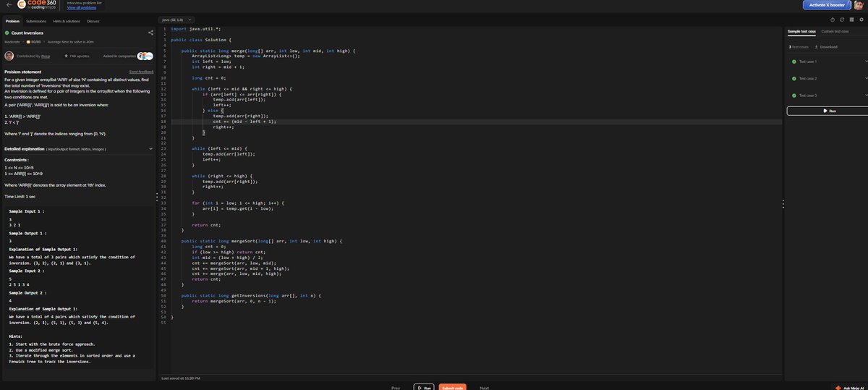Viewport: 868px width, 390px height.
Task: Open the timer icon above test panel
Action: tap(833, 20)
